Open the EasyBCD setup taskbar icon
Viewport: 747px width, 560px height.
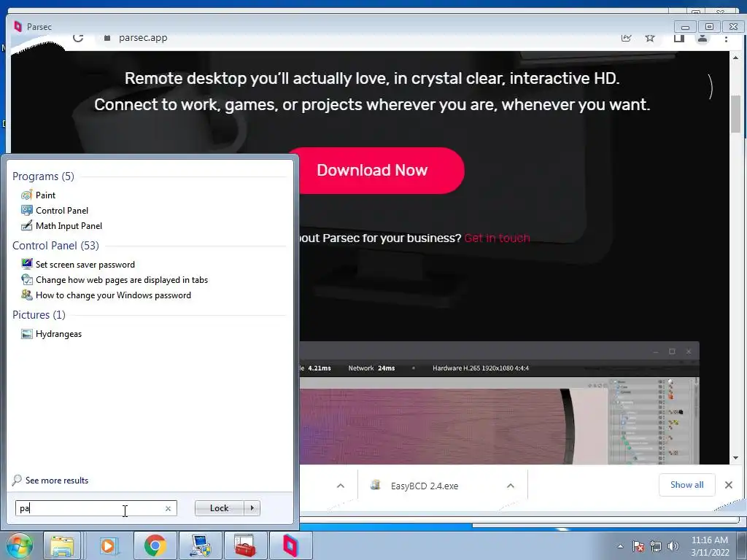pos(200,545)
